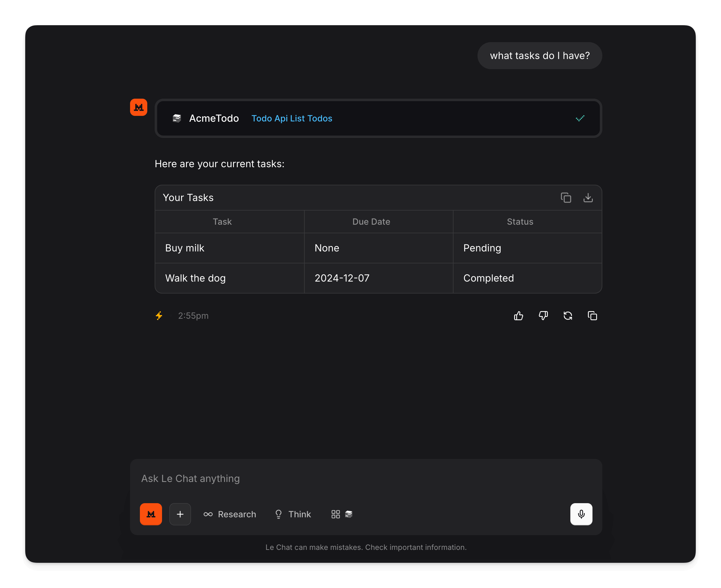721x588 pixels.
Task: Select the 'Buy milk' cell
Action: point(230,248)
